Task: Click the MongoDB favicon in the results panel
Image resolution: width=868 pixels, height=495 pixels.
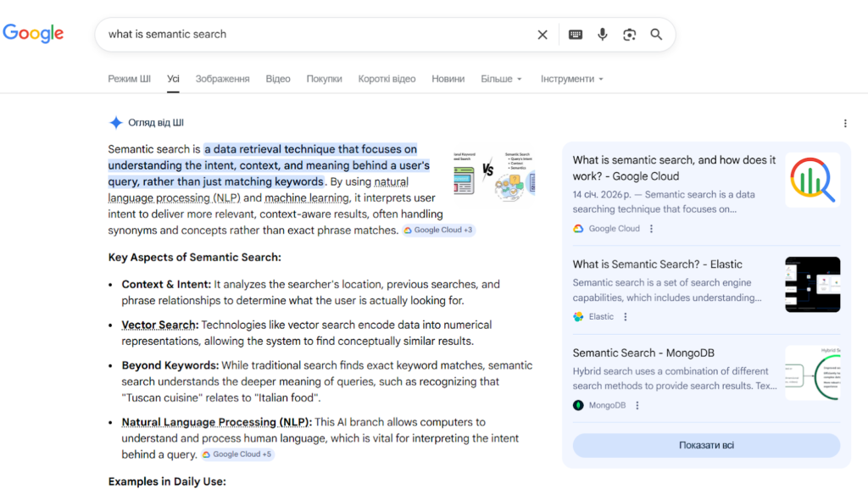Action: tap(578, 404)
